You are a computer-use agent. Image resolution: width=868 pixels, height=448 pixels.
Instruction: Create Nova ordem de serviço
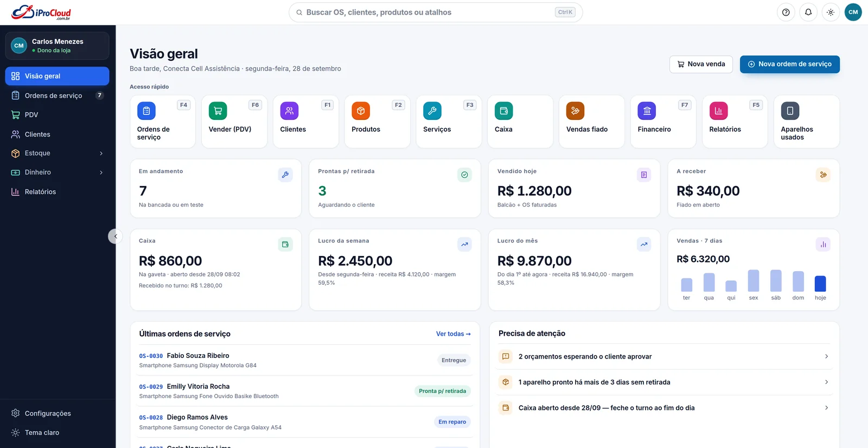(x=790, y=64)
